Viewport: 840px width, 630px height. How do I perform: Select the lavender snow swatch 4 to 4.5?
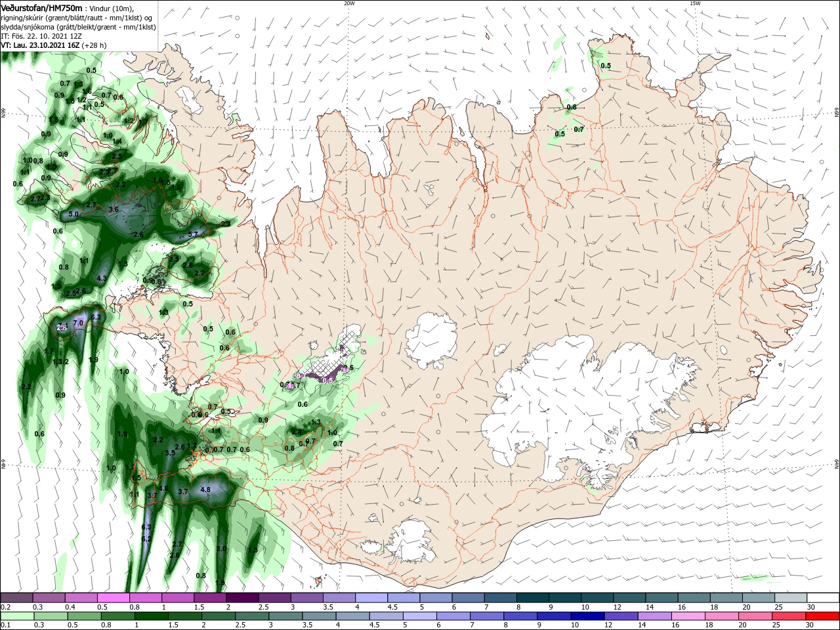tap(370, 598)
